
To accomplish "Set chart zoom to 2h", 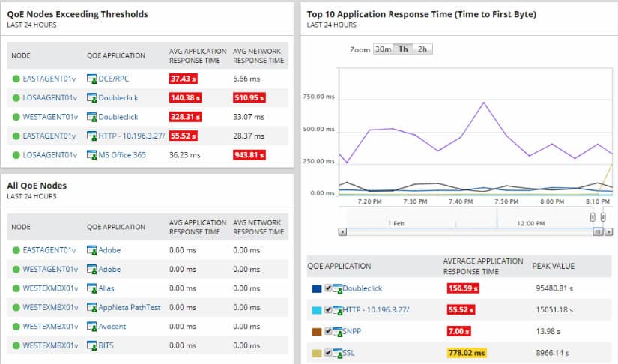I will tap(422, 49).
